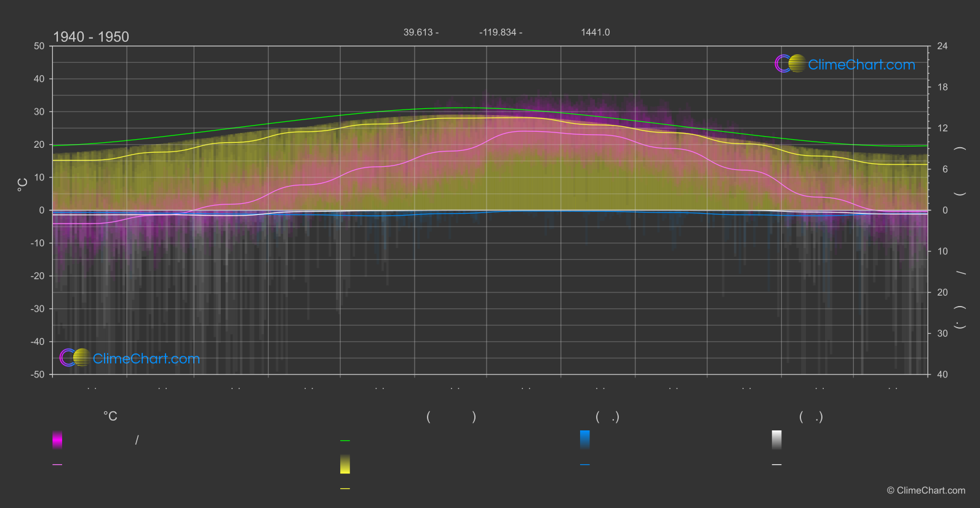Toggle the yellow gradient legend swatch
This screenshot has height=508, width=980.
345,464
